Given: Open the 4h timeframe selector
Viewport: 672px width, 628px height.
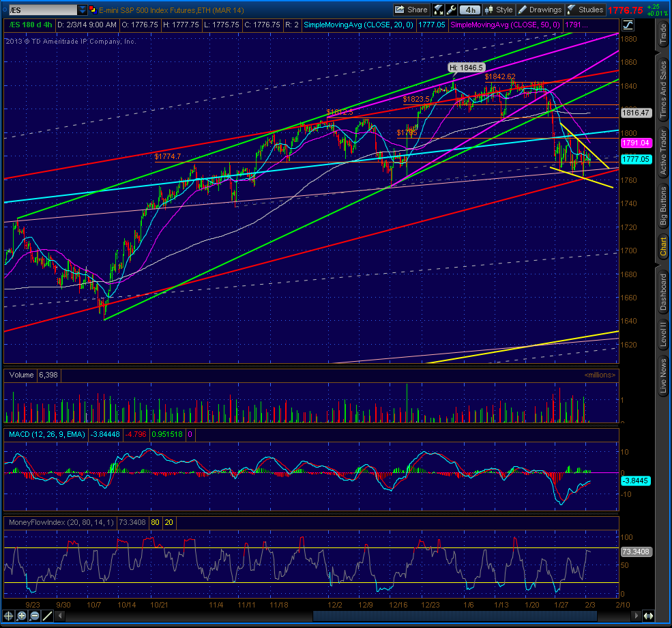Looking at the screenshot, I should (x=470, y=10).
